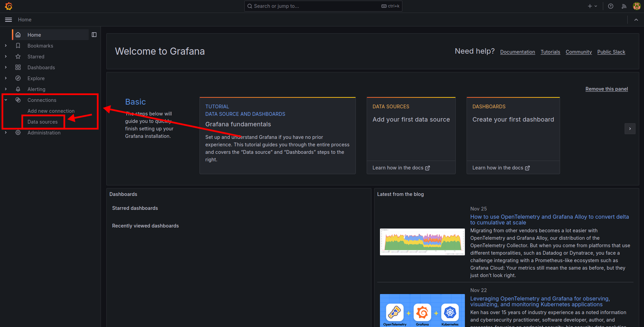The image size is (644, 327).
Task: Expand the Bookmarks section chevron
Action: pos(6,46)
